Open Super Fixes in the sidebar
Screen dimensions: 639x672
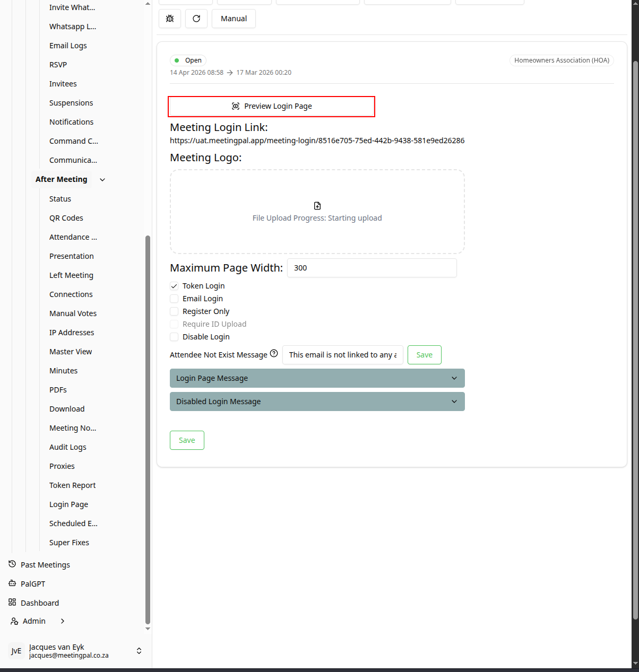click(69, 543)
